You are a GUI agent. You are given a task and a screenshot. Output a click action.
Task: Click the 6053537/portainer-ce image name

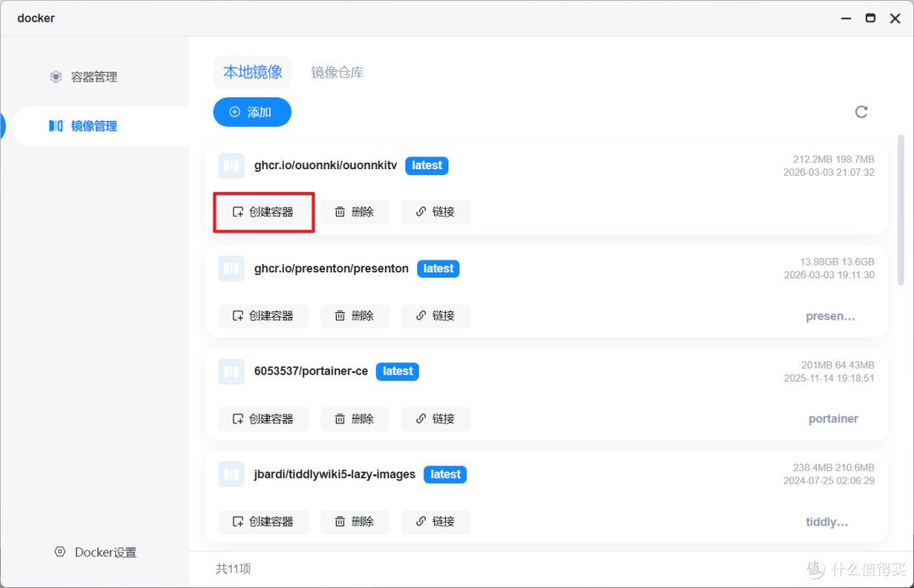311,371
